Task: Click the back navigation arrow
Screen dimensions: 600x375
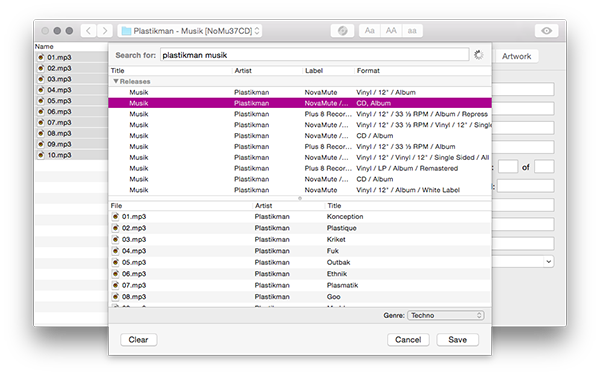Action: pos(88,31)
